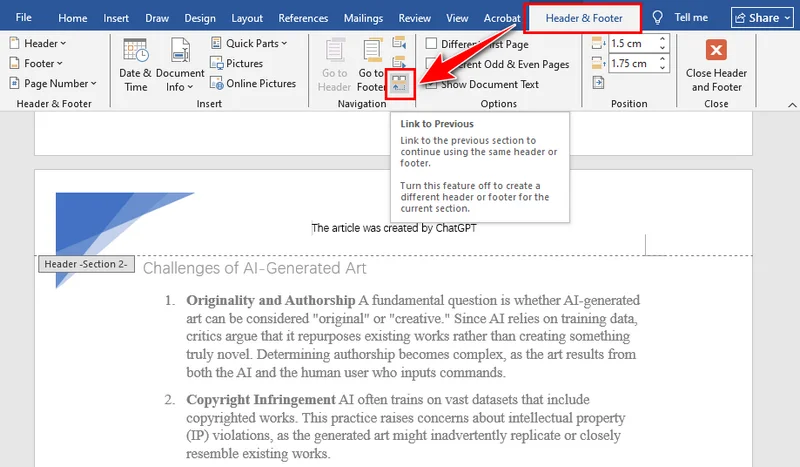Image resolution: width=800 pixels, height=467 pixels.
Task: Toggle Link to Previous
Action: point(399,83)
